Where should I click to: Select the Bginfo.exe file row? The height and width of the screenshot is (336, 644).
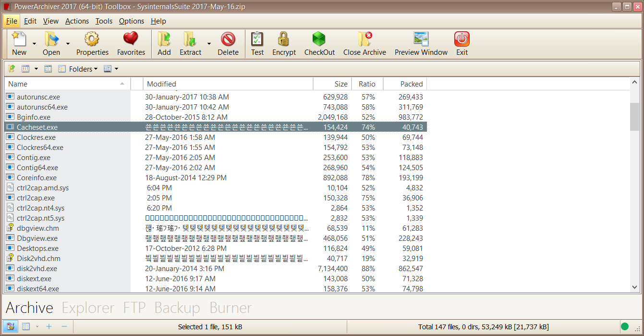point(216,117)
